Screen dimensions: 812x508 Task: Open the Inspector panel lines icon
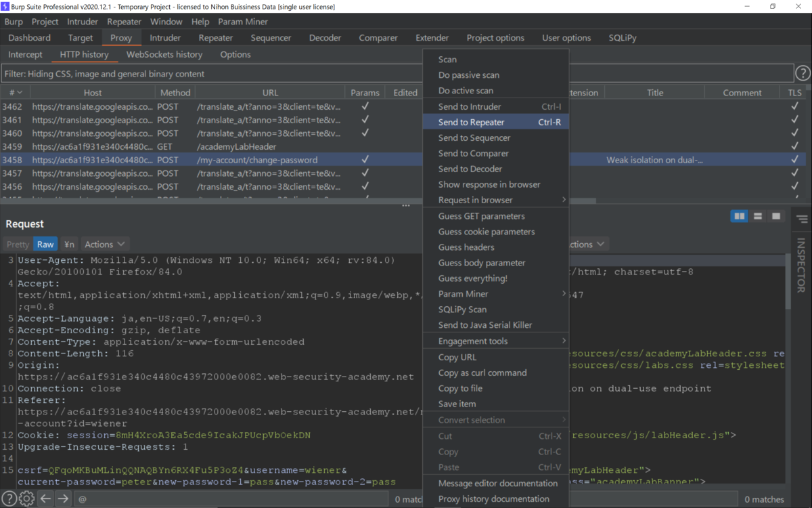(x=802, y=219)
